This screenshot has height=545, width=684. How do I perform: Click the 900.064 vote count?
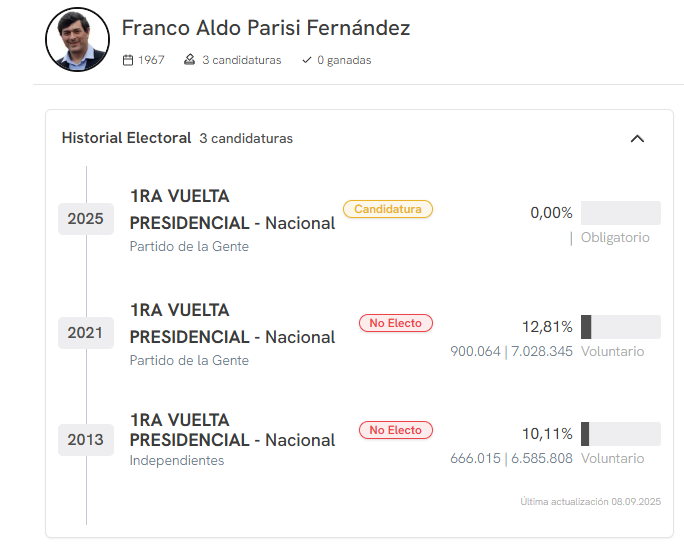tap(475, 351)
